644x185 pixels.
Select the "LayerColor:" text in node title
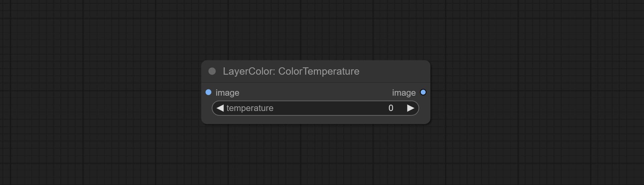(249, 71)
